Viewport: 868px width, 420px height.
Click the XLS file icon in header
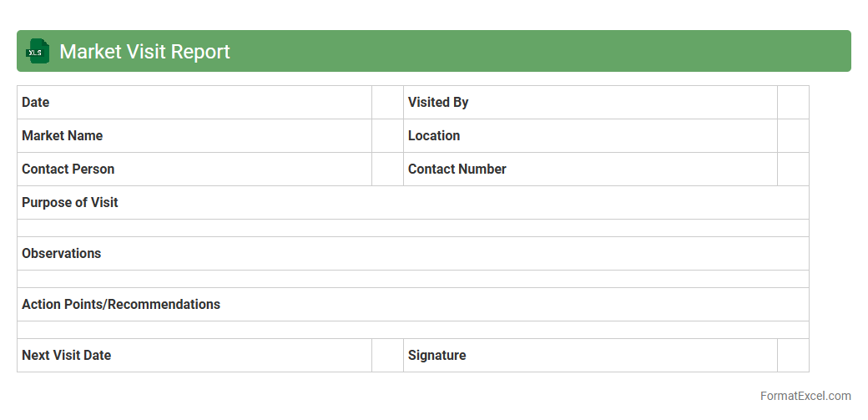point(38,52)
